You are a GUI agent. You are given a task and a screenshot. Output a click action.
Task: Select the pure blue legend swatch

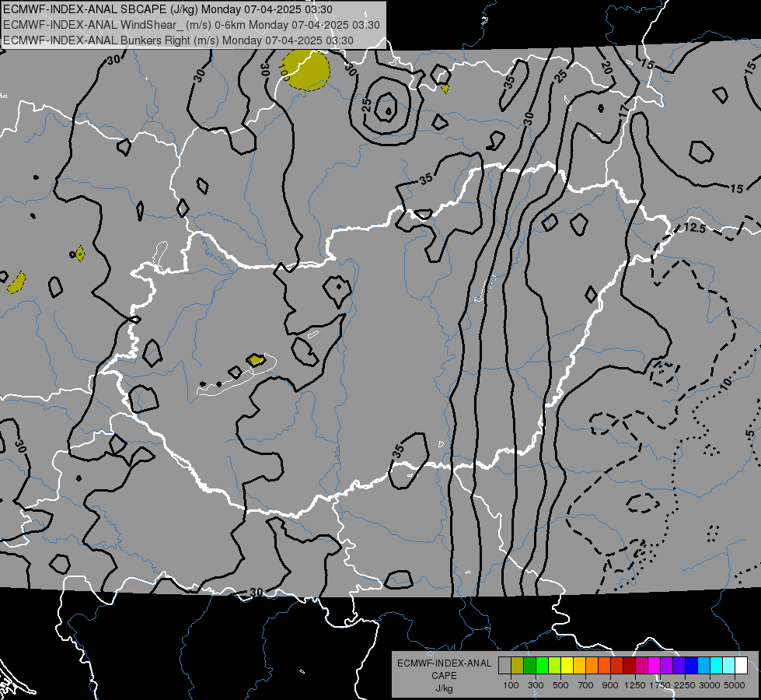pos(692,666)
